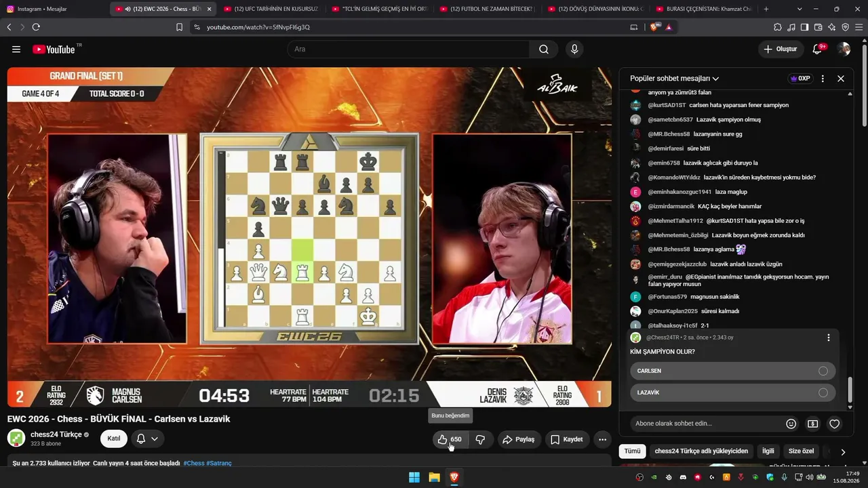
Task: Select the Size özel filter chip
Action: tap(801, 451)
